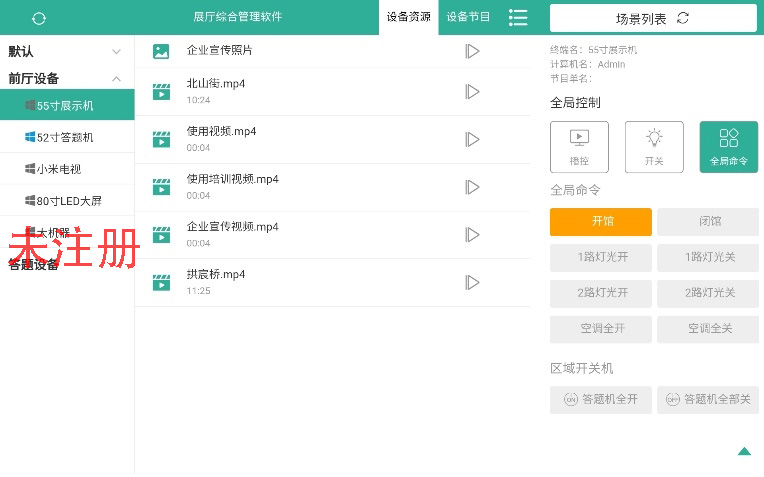Click image icon of 企业宣传照片
Image resolution: width=764 pixels, height=477 pixels.
pyautogui.click(x=161, y=51)
